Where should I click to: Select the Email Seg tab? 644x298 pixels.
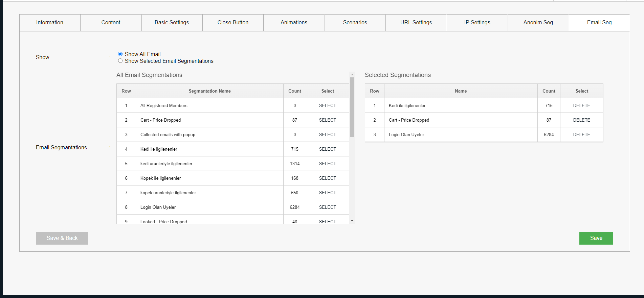pyautogui.click(x=599, y=23)
